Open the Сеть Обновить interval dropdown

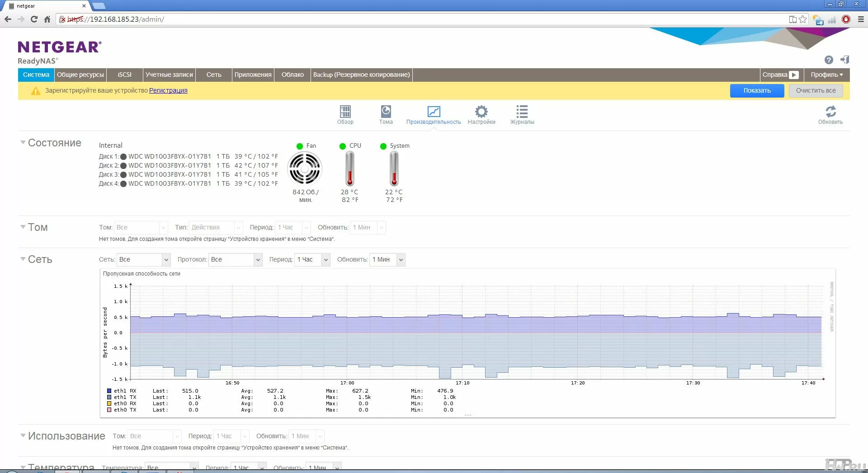pos(387,259)
